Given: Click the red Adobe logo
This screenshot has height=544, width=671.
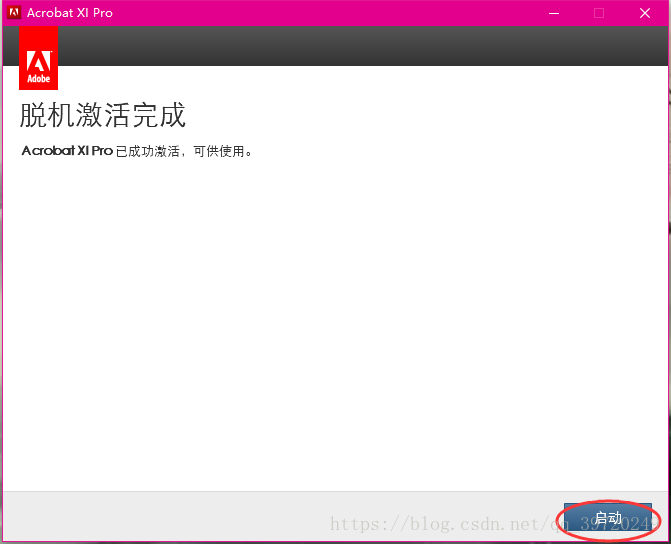Looking at the screenshot, I should point(39,58).
